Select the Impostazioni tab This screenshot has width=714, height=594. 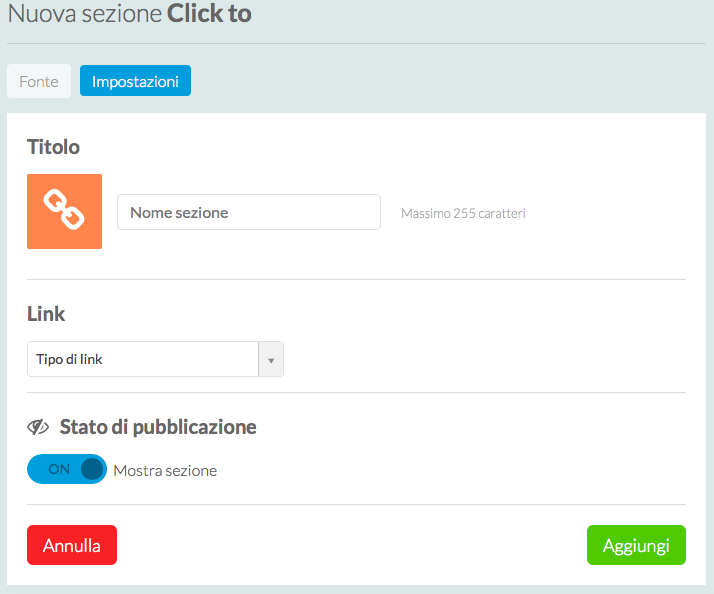pos(135,81)
